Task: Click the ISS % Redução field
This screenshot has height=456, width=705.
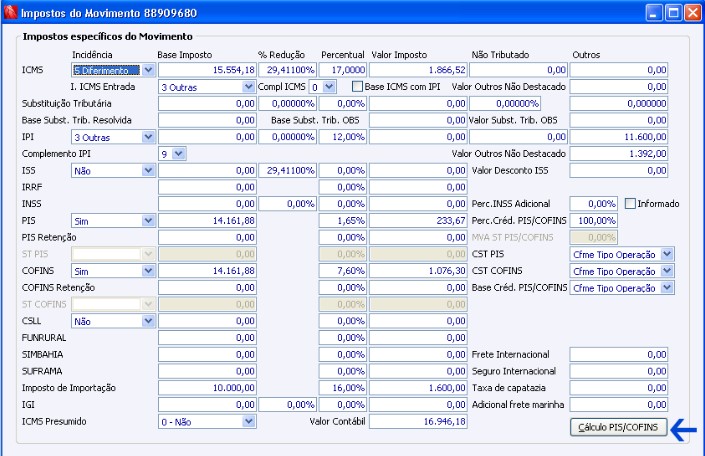Action: point(287,170)
